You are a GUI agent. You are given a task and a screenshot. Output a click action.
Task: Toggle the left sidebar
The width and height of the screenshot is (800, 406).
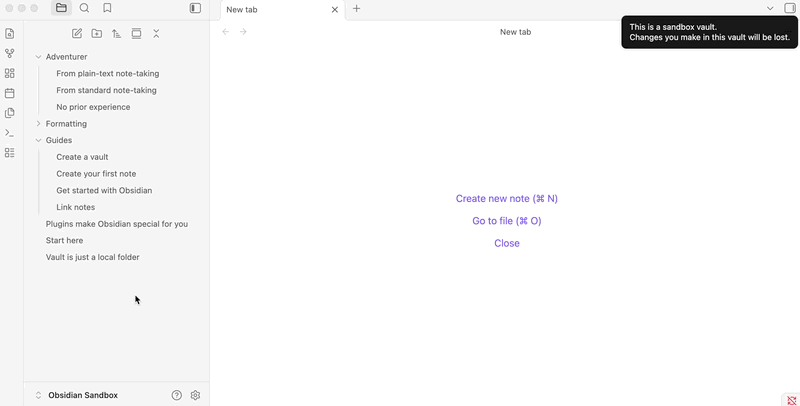pos(195,8)
